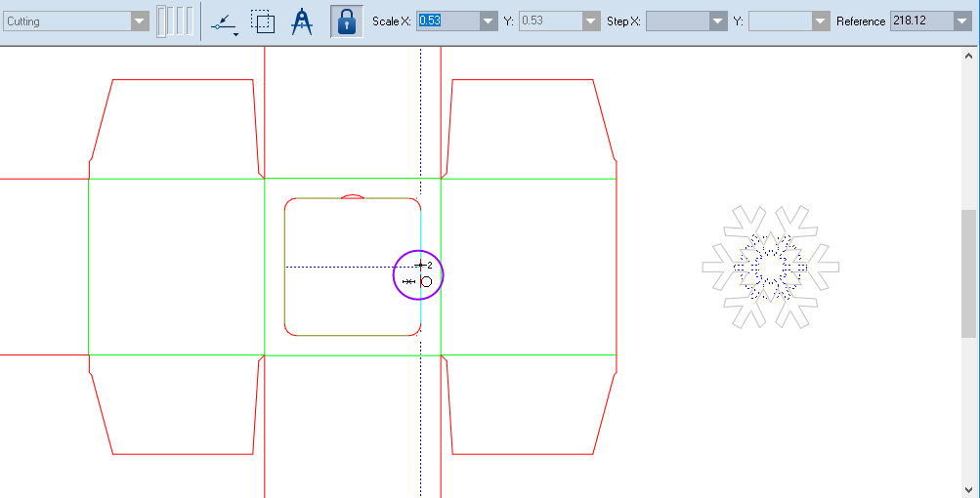Toggle the proportional scale lock

[346, 21]
